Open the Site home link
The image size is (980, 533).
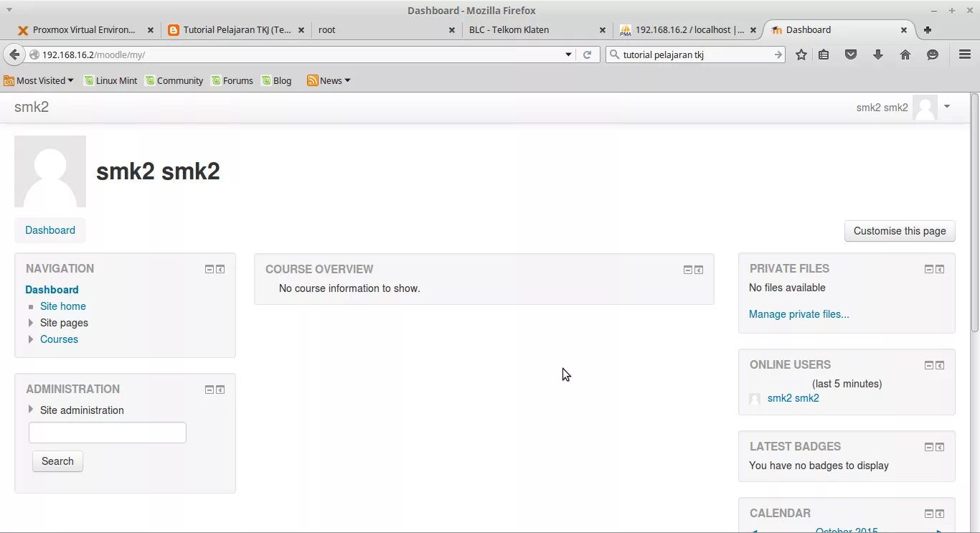[63, 306]
